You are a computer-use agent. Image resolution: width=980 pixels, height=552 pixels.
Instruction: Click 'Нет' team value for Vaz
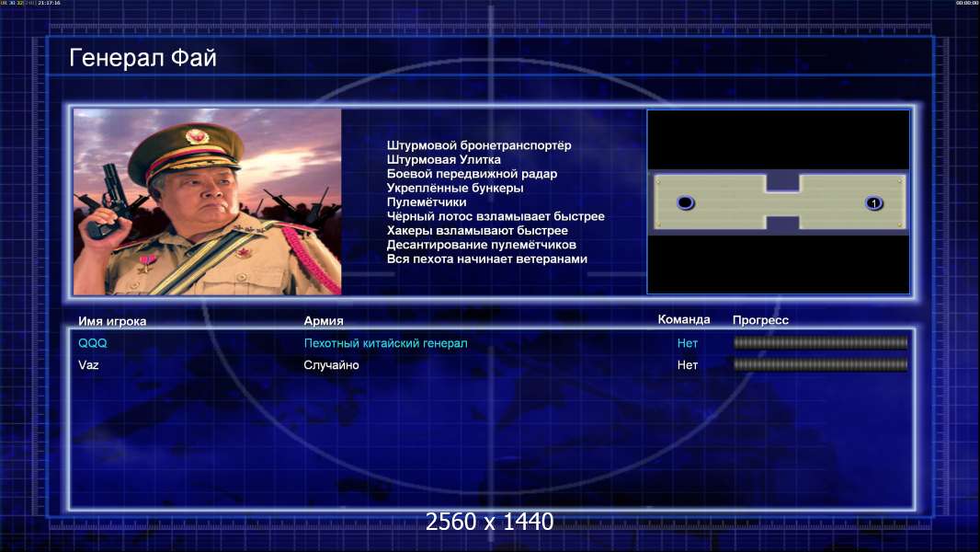pyautogui.click(x=687, y=365)
